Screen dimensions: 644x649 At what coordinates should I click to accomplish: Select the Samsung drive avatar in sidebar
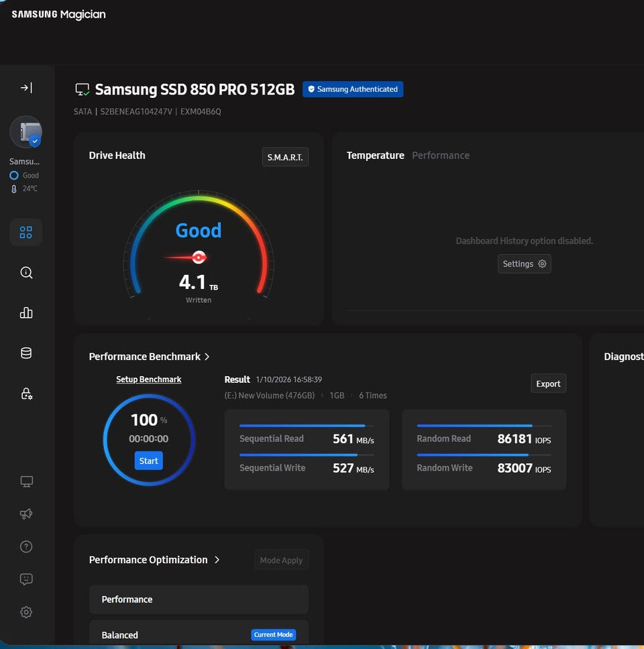26,132
